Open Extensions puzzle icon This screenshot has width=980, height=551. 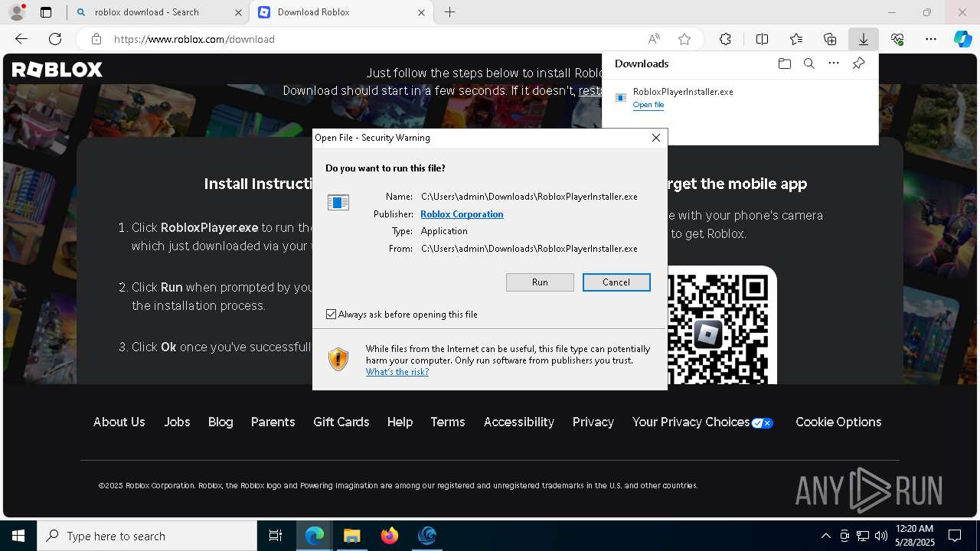pyautogui.click(x=725, y=39)
